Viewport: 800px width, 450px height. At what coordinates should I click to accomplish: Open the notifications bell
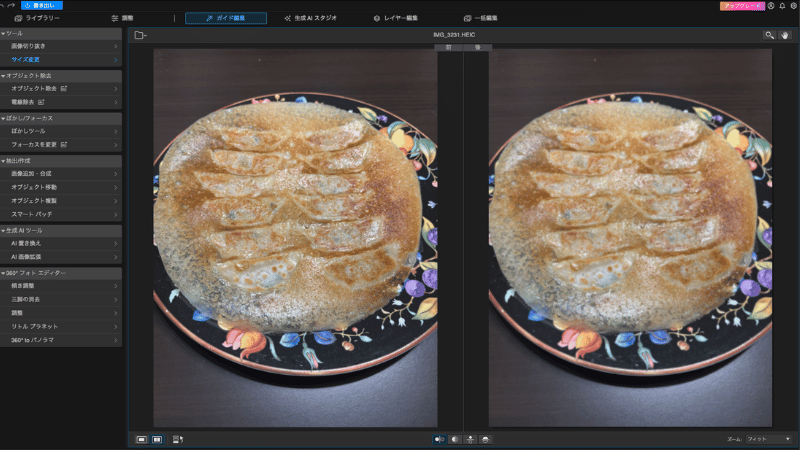coord(782,6)
